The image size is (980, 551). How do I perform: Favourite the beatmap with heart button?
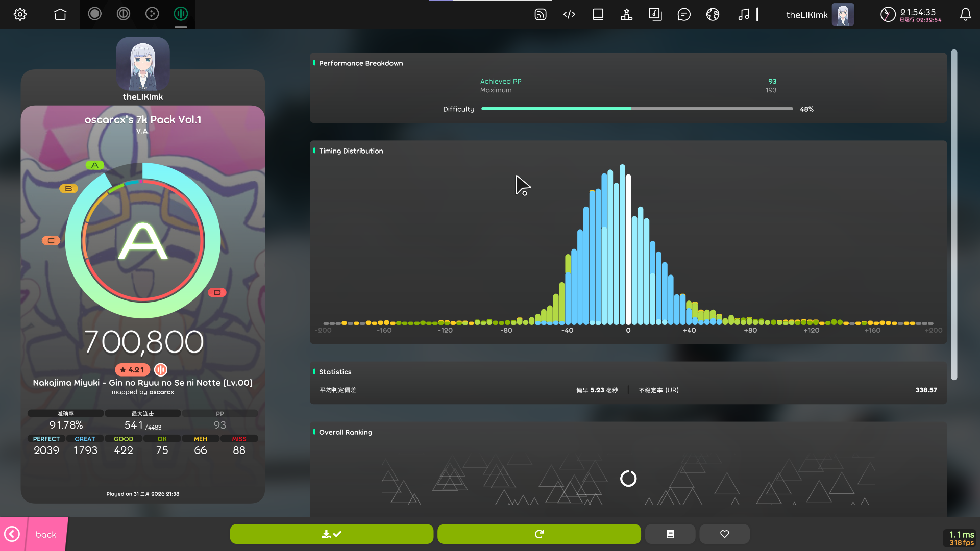click(724, 534)
